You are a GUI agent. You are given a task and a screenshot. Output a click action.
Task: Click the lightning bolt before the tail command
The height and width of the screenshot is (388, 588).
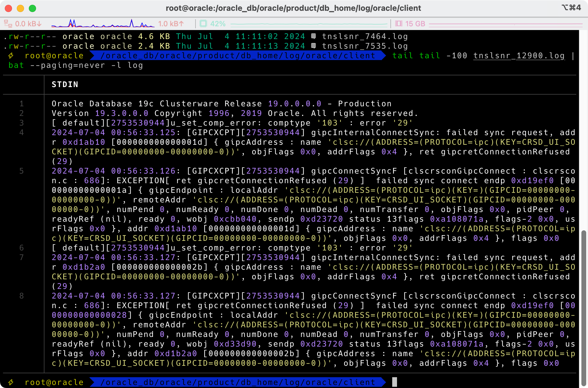pyautogui.click(x=11, y=56)
